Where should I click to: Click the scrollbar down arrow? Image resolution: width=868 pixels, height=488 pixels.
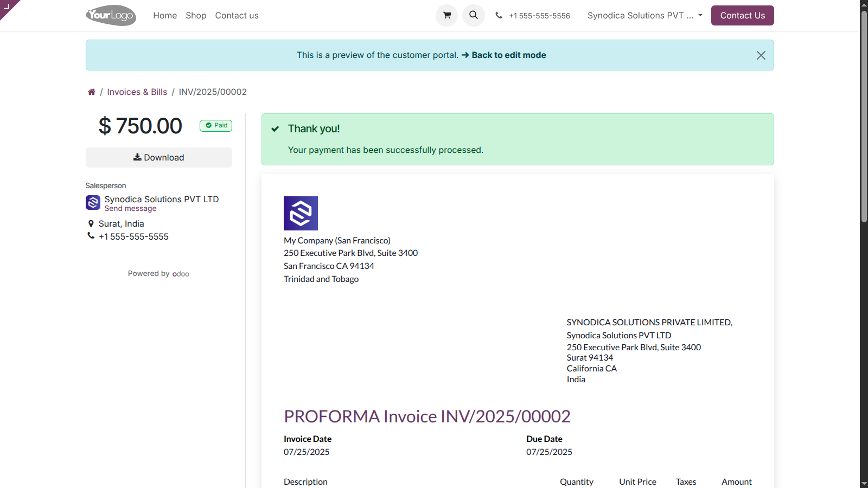[x=864, y=483]
